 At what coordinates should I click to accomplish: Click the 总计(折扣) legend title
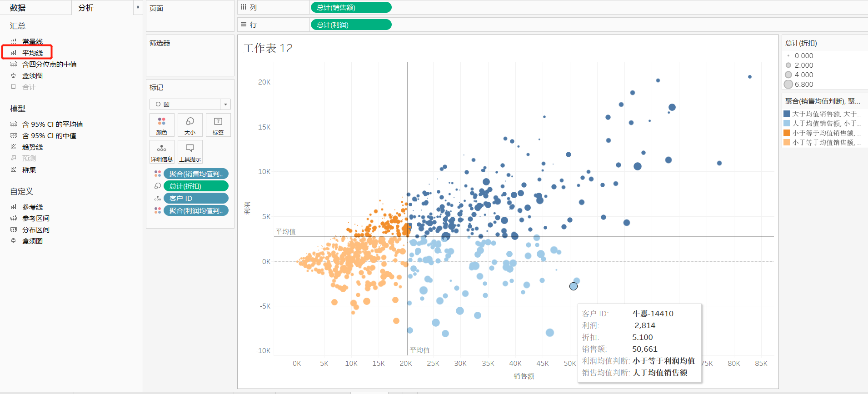coord(801,43)
